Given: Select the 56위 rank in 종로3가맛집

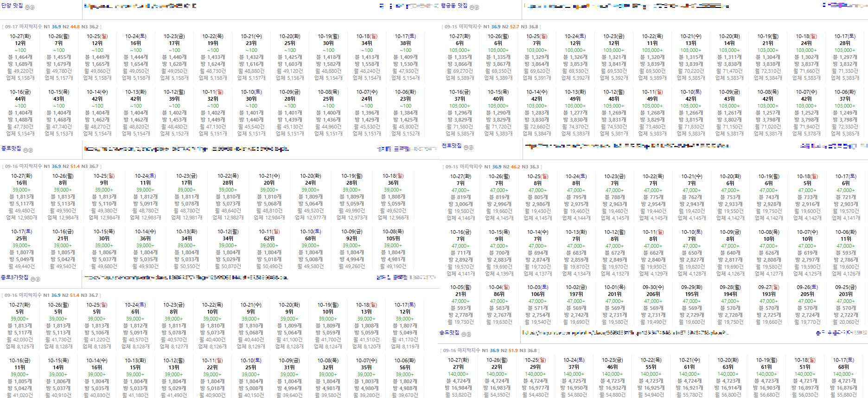Looking at the screenshot, I should point(405,367).
